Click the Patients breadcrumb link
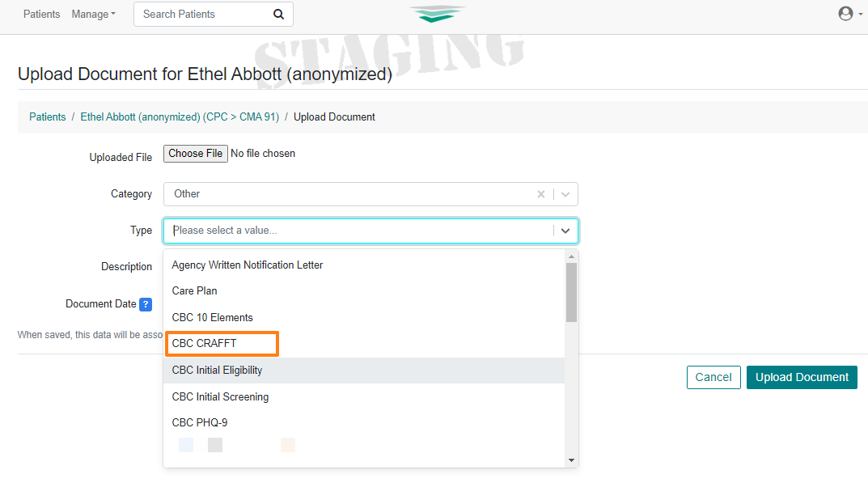This screenshot has width=868, height=483. [48, 117]
